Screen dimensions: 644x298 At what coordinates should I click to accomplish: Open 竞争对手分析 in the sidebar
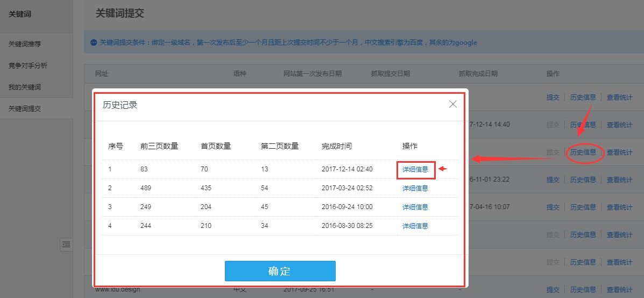(x=28, y=66)
